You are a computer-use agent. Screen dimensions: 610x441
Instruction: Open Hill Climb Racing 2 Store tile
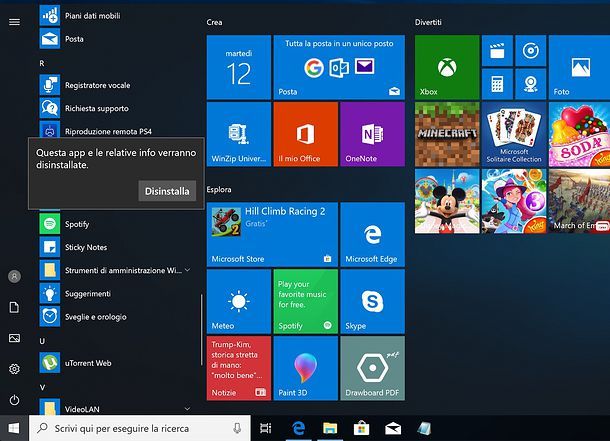(272, 234)
